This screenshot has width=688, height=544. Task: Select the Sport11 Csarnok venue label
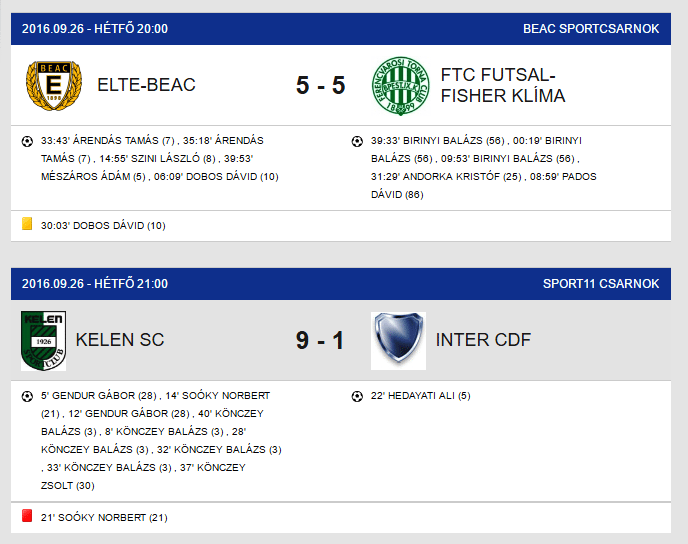point(601,284)
